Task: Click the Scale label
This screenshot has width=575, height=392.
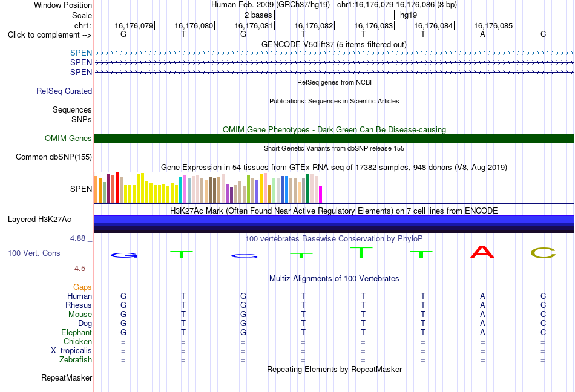Action: pyautogui.click(x=82, y=15)
